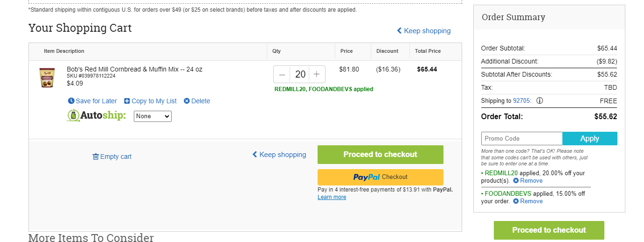
Task: Click the shipping info circle icon
Action: pos(540,100)
